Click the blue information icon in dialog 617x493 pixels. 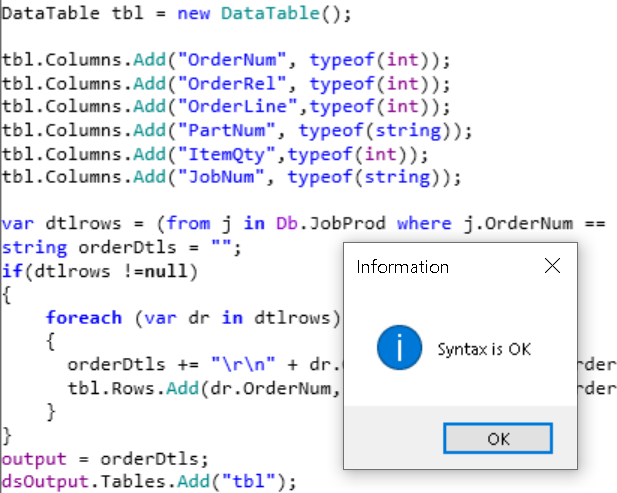[x=399, y=348]
